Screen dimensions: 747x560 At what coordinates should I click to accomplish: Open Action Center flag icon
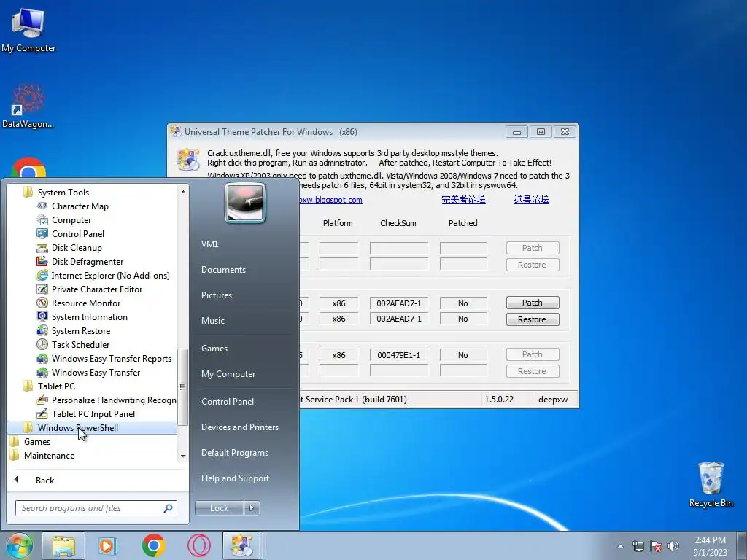[x=656, y=546]
